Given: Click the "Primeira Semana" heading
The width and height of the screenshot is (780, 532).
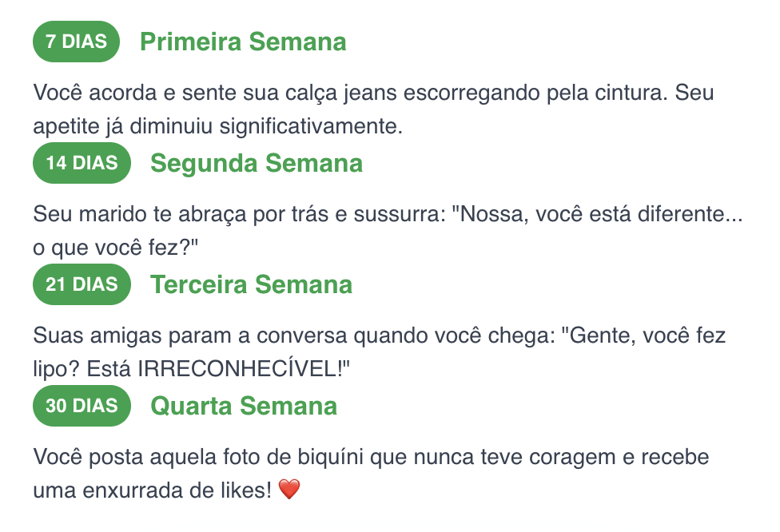Looking at the screenshot, I should (x=243, y=42).
